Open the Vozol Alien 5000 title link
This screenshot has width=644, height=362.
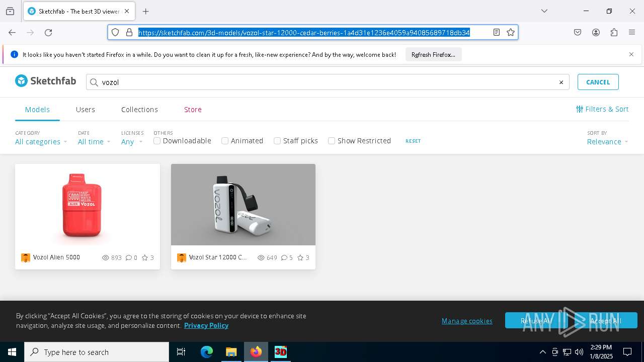56,257
